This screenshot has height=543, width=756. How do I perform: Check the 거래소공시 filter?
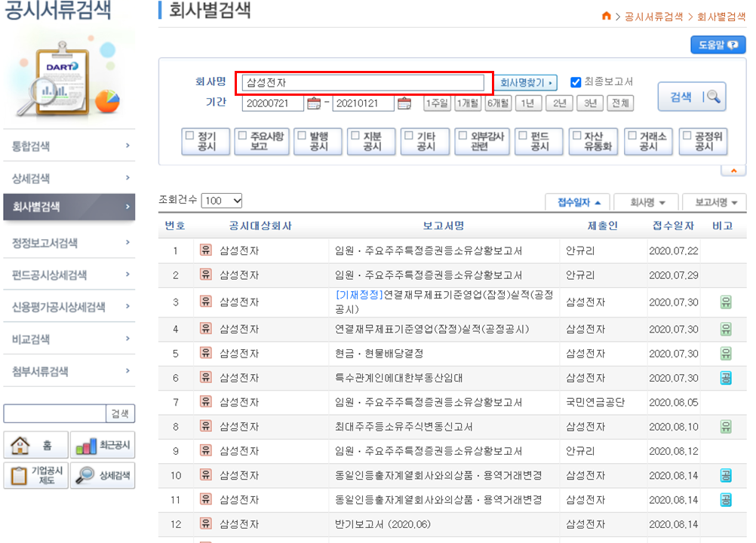(632, 136)
